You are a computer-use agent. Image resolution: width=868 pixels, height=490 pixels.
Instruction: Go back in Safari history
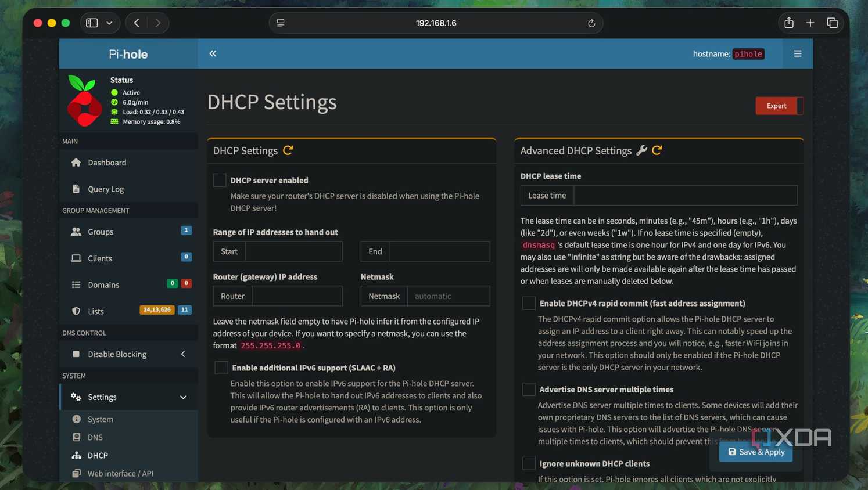click(137, 23)
